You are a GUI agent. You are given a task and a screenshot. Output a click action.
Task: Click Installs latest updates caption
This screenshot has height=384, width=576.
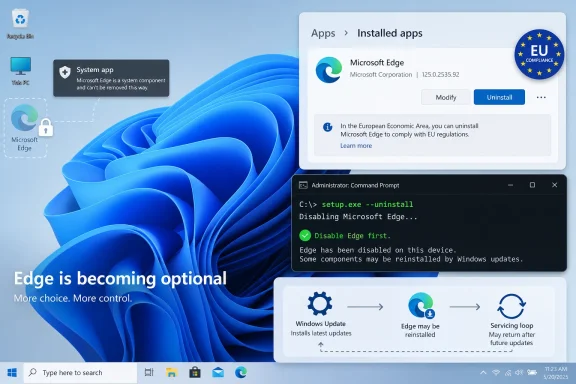(321, 333)
